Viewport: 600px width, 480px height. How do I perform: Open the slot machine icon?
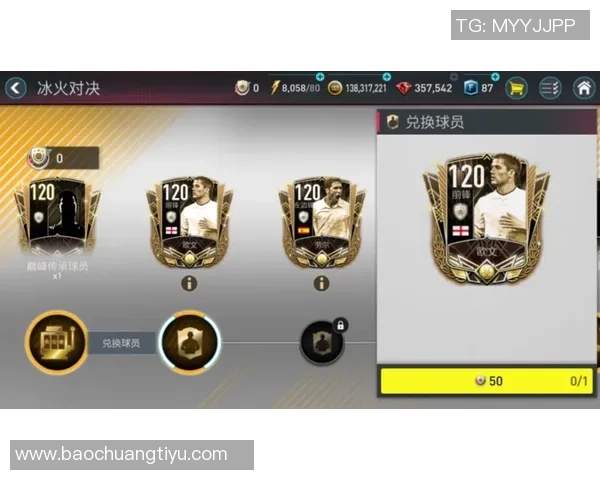[x=57, y=342]
